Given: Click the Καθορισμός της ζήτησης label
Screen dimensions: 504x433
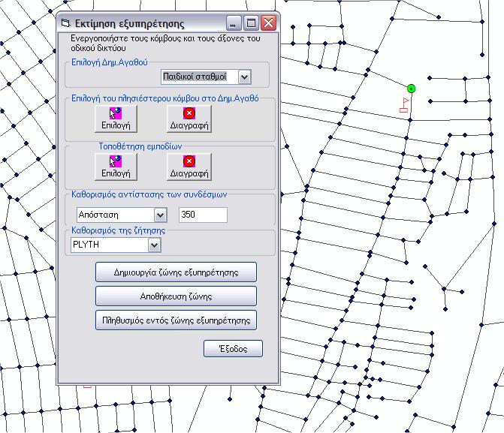Looking at the screenshot, I should coord(118,230).
